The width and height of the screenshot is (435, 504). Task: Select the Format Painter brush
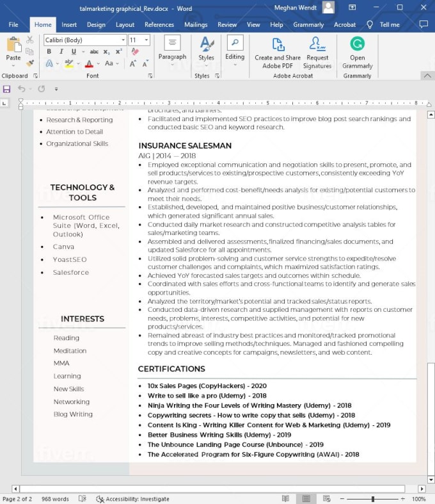point(30,63)
